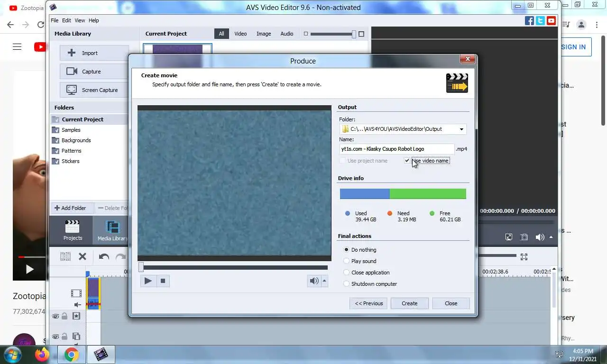607x364 pixels.
Task: Select the Close application radio button
Action: (346, 273)
